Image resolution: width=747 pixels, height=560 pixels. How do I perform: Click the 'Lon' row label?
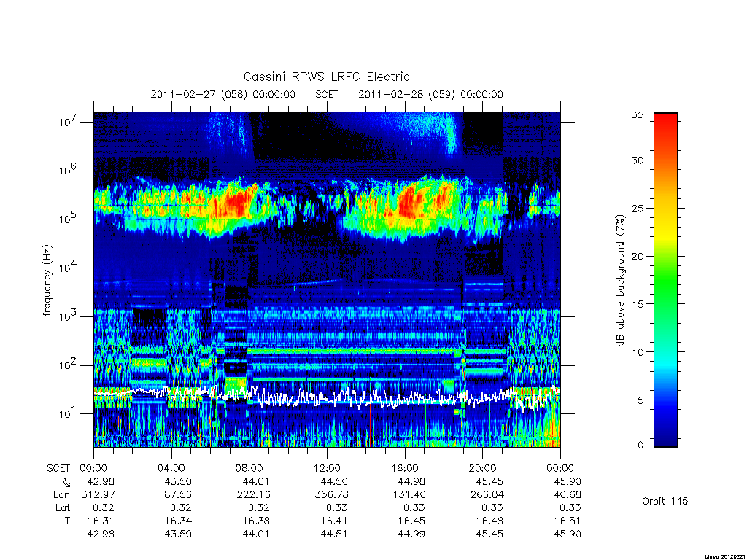pyautogui.click(x=61, y=495)
